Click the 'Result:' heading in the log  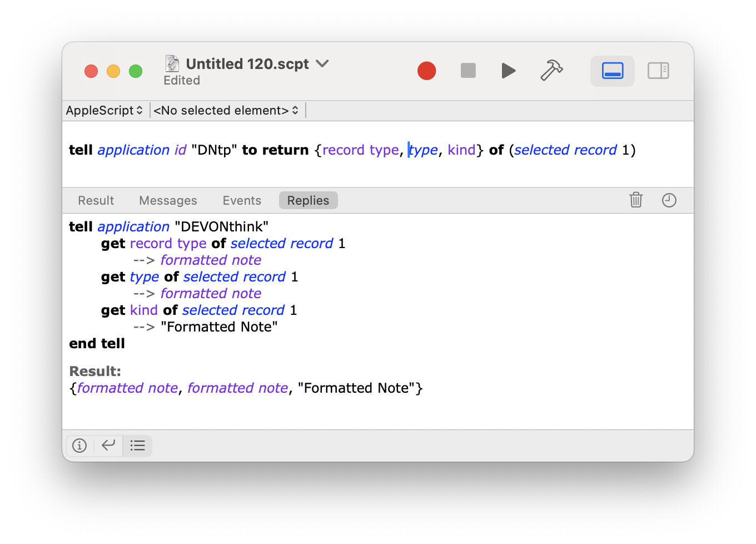pos(95,371)
